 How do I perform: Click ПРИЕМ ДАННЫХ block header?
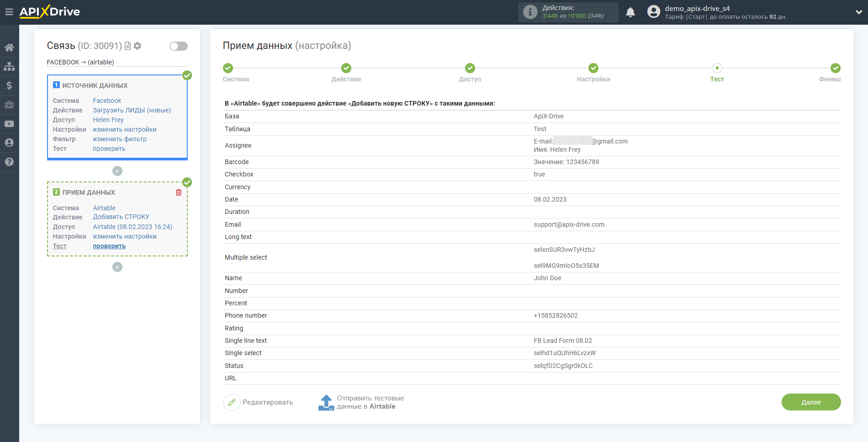(89, 192)
